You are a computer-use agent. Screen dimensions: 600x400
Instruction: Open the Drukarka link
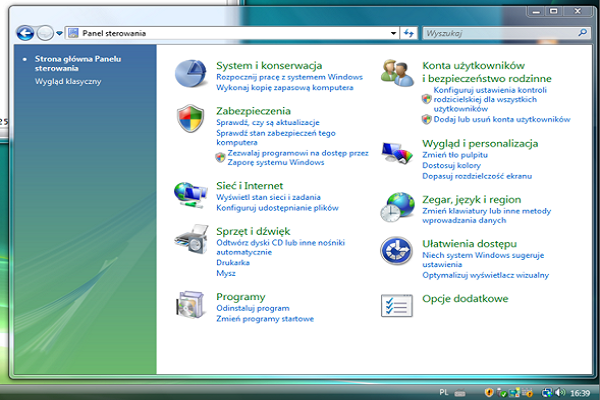tap(233, 263)
